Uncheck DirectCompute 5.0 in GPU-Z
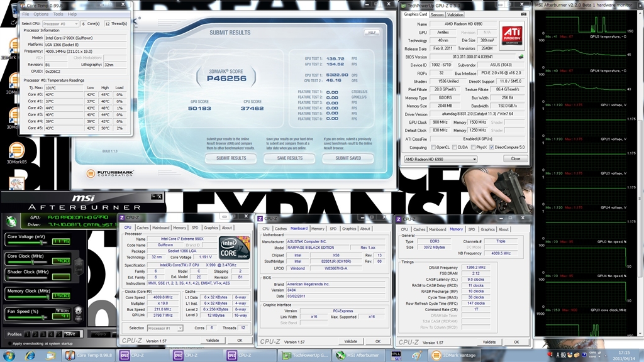This screenshot has width=644, height=362. tap(492, 148)
